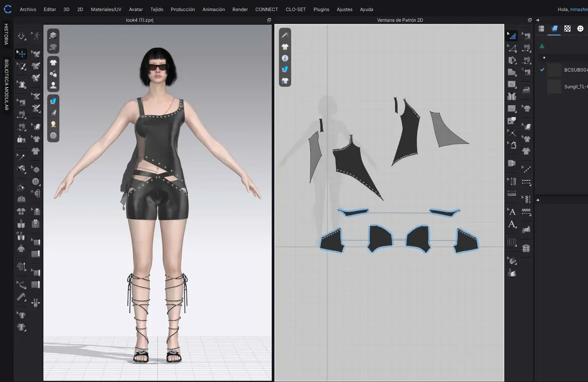This screenshot has height=382, width=588.
Task: Toggle textured surface display in 3D view
Action: tap(53, 101)
